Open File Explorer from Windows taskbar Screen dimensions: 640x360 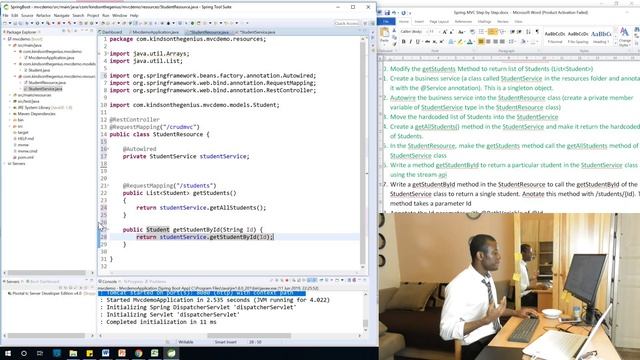(x=73, y=353)
